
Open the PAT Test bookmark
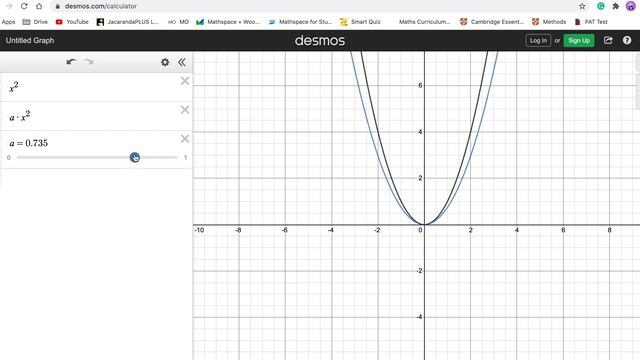(591, 22)
